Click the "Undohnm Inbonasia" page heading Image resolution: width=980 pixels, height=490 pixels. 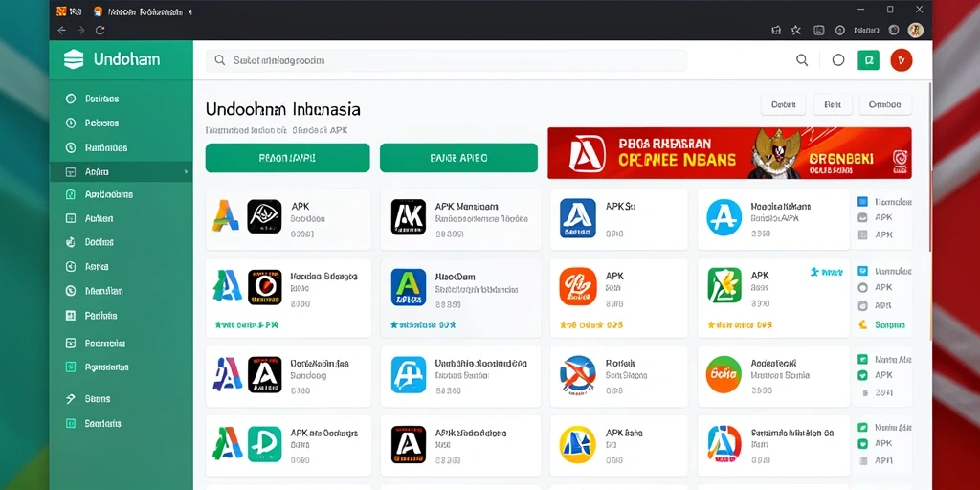coord(283,109)
